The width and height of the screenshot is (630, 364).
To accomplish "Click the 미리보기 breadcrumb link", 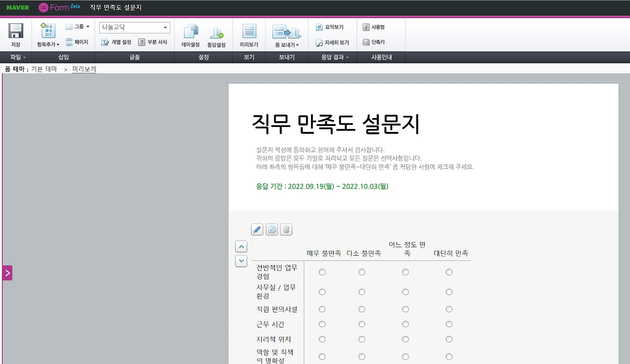I will pyautogui.click(x=84, y=69).
